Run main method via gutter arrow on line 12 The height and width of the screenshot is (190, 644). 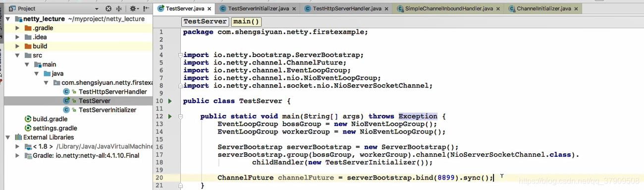click(x=170, y=117)
